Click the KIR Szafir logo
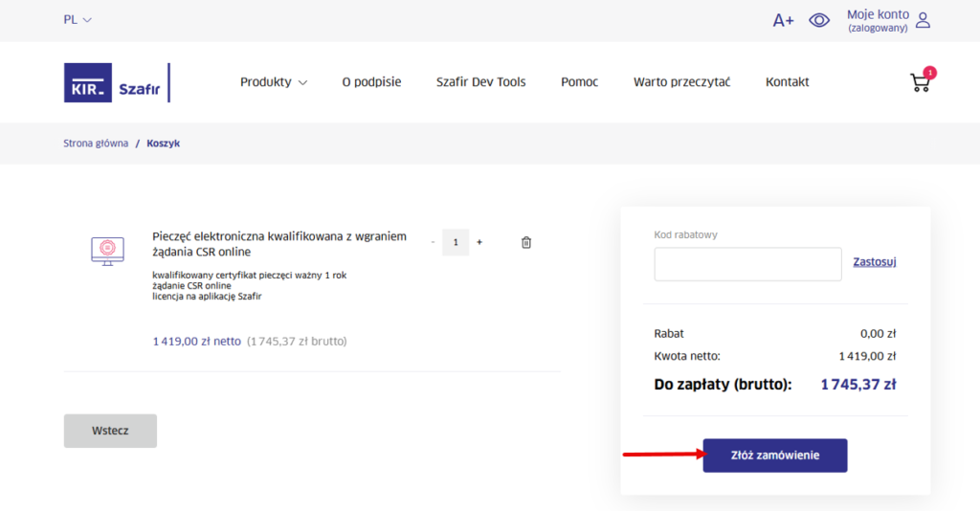980x511 pixels. click(x=116, y=82)
